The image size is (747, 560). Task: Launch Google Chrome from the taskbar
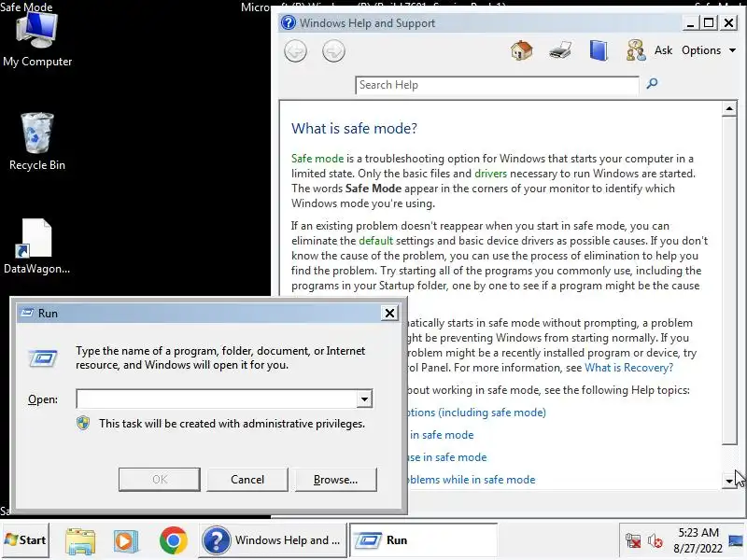click(x=174, y=540)
